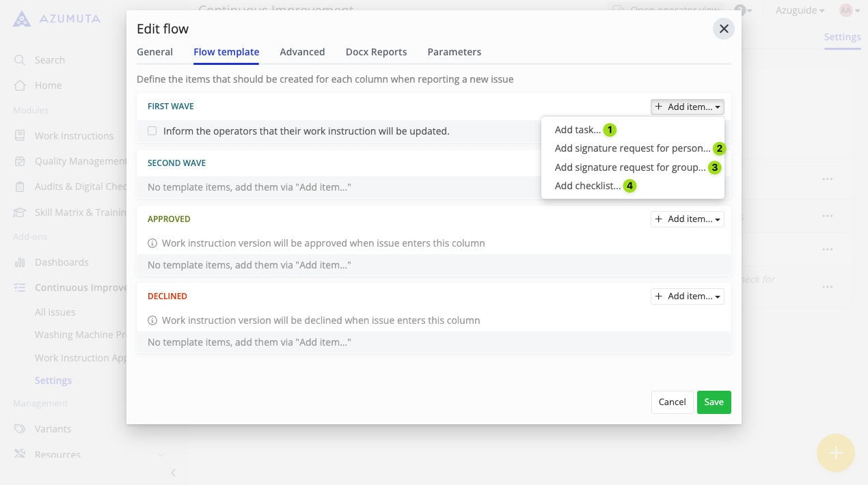
Task: Check the inform operators task checkbox
Action: [x=152, y=131]
